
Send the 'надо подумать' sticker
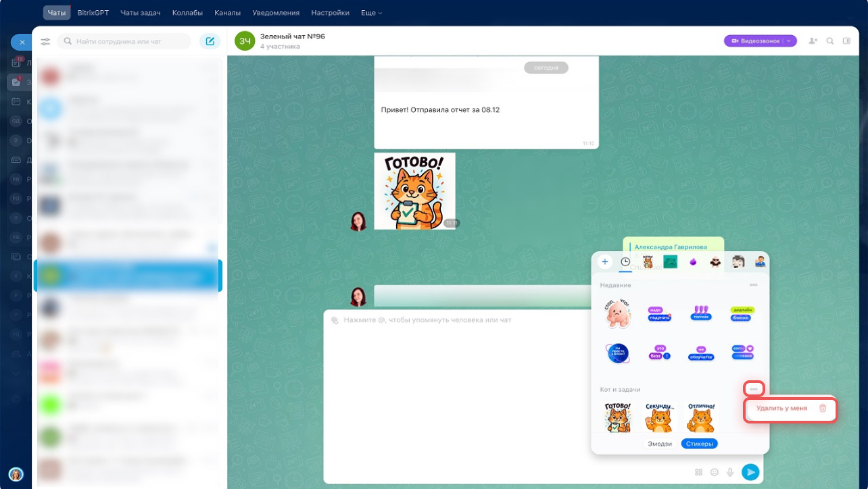tap(659, 313)
